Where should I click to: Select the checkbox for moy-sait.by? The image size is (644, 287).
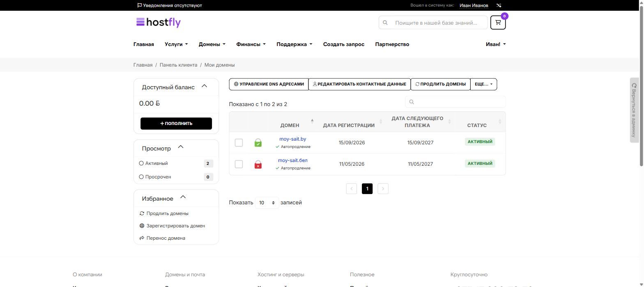(239, 143)
